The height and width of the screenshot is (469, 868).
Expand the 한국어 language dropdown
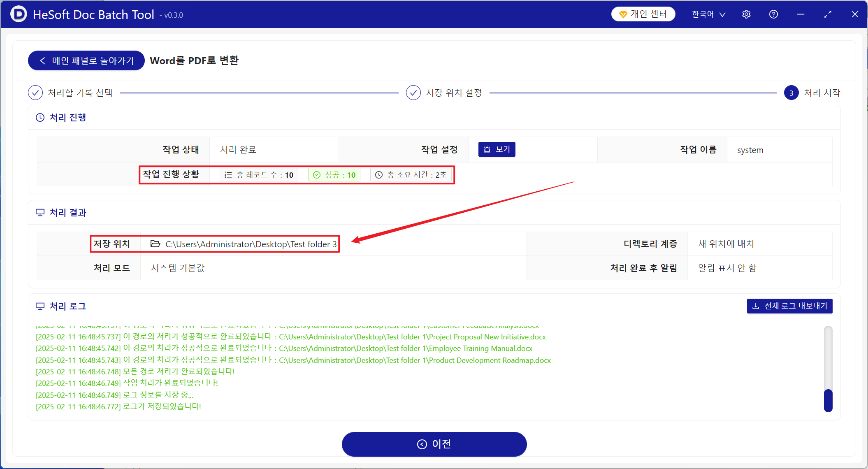pyautogui.click(x=708, y=14)
